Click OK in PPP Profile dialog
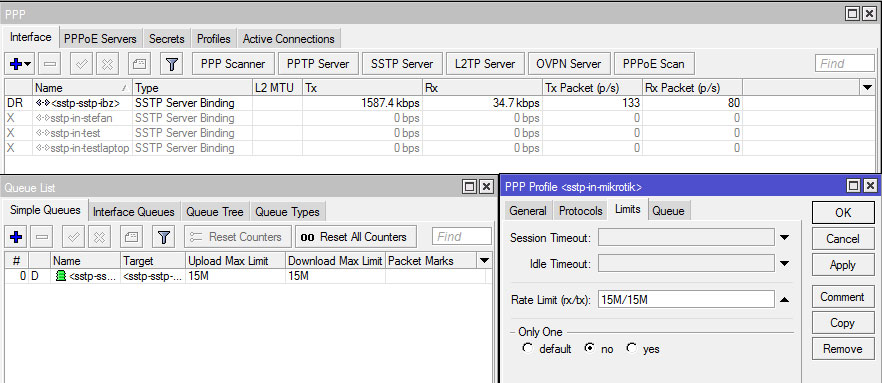The image size is (882, 383). point(843,213)
